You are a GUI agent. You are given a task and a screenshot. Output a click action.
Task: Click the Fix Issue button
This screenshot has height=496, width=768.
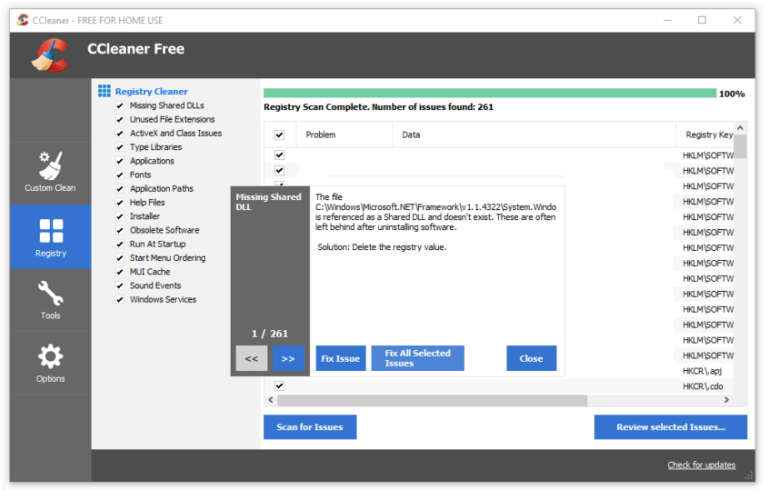(x=340, y=359)
